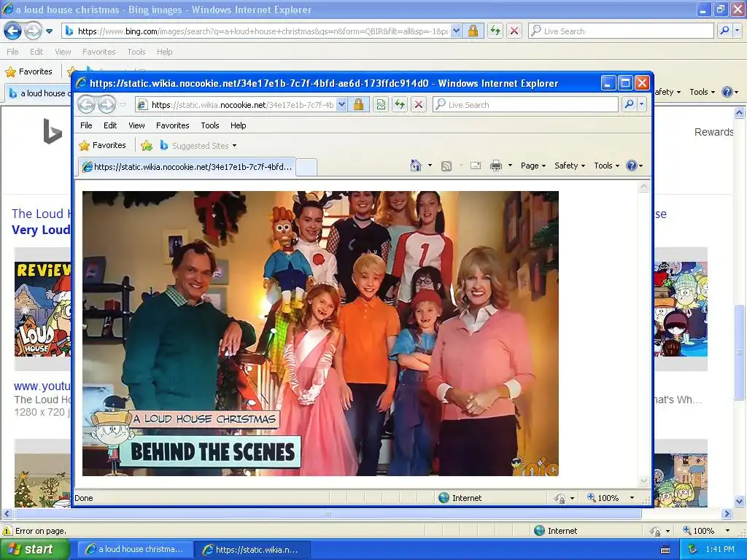
Task: Click the Forward button in the background Bing window
Action: [33, 31]
